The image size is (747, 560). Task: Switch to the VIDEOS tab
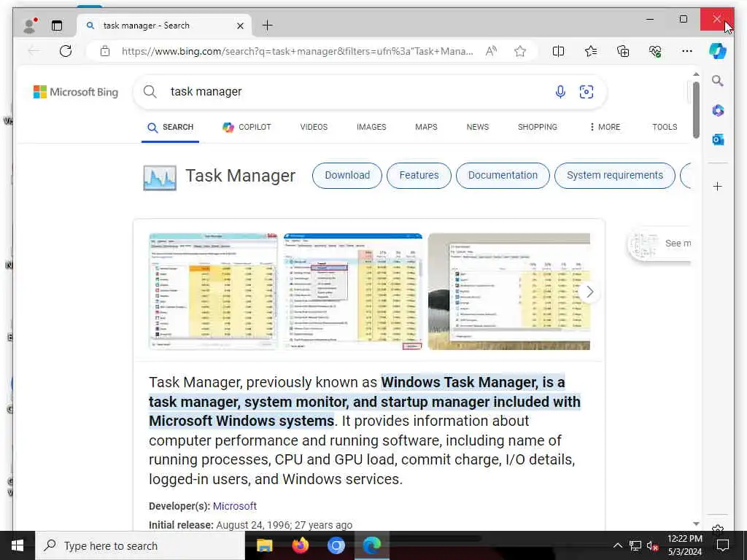coord(314,127)
